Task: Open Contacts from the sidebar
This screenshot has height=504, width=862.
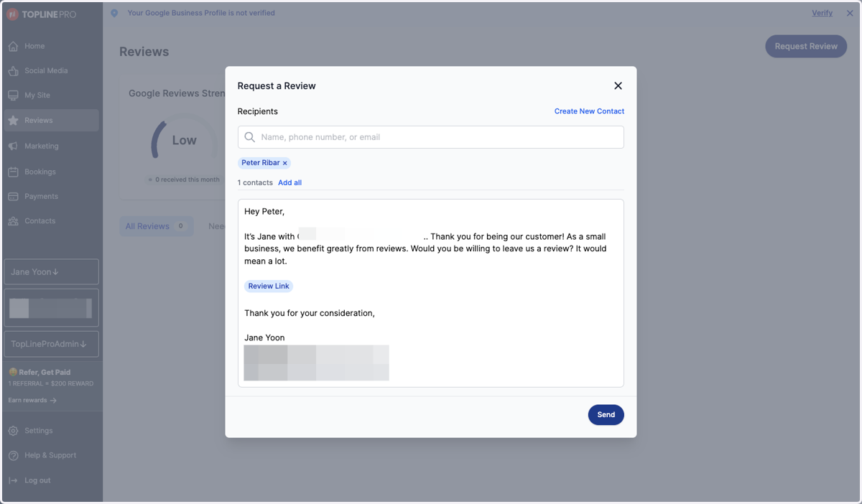Action: tap(51, 221)
